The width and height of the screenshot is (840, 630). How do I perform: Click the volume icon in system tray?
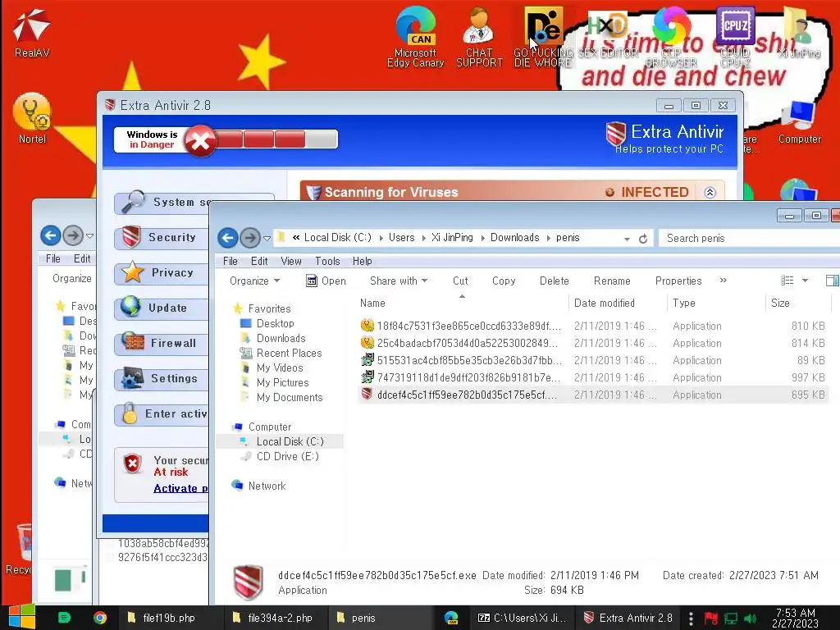(x=750, y=619)
